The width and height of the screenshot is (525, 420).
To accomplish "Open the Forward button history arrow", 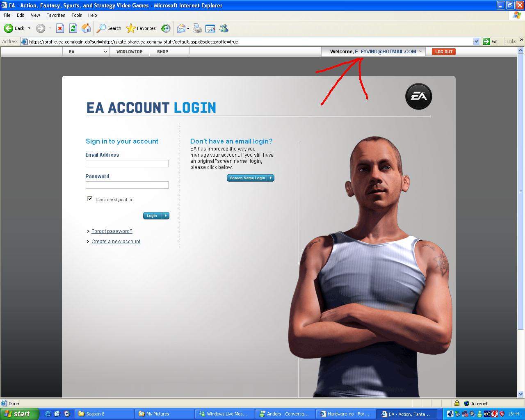I will pyautogui.click(x=50, y=28).
